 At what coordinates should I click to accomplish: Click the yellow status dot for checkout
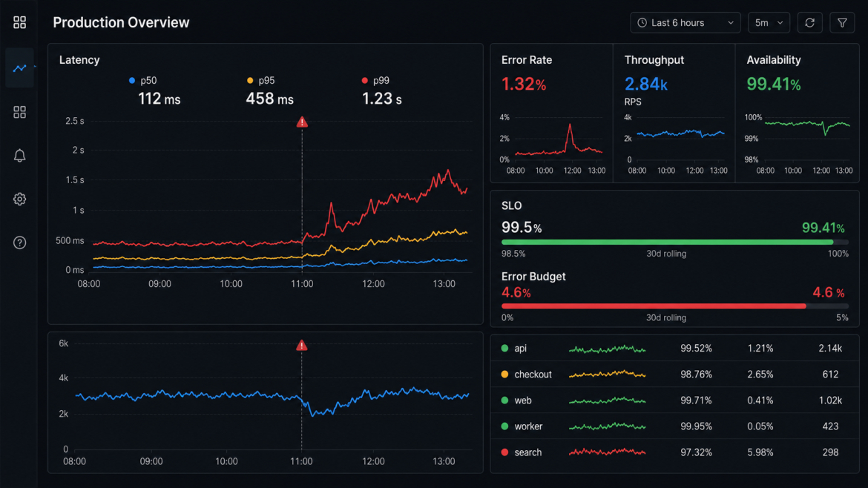tap(504, 374)
